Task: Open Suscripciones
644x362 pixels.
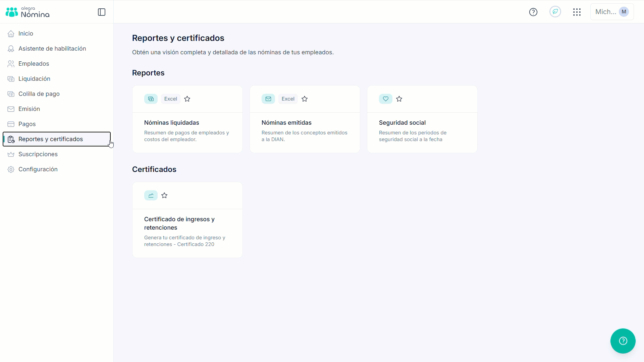Action: click(57, 154)
